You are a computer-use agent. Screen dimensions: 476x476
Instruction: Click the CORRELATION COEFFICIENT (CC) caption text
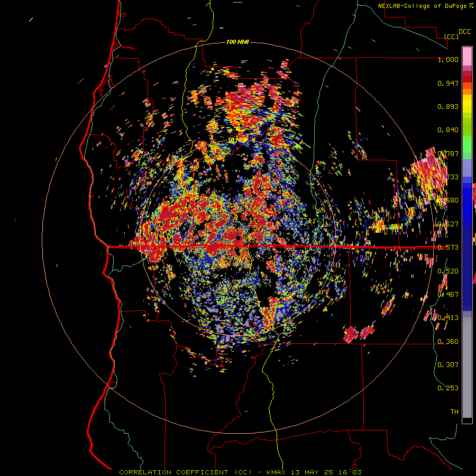[185, 472]
